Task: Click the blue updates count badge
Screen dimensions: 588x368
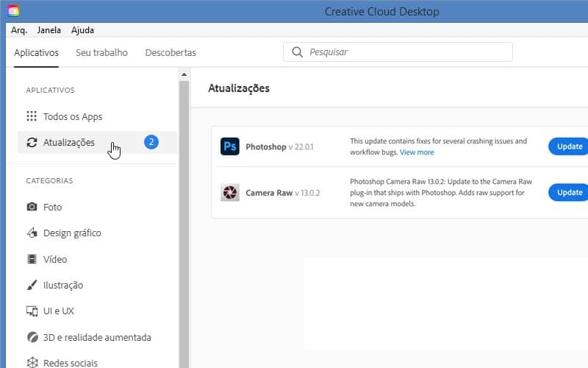Action: (x=151, y=142)
